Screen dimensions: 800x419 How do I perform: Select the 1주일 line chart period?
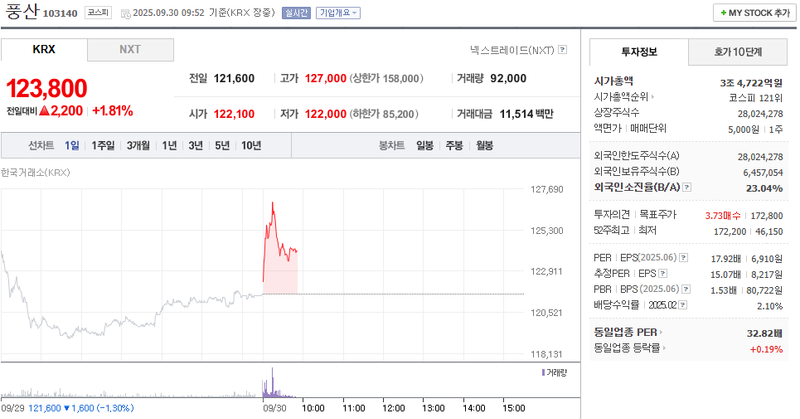[103, 146]
